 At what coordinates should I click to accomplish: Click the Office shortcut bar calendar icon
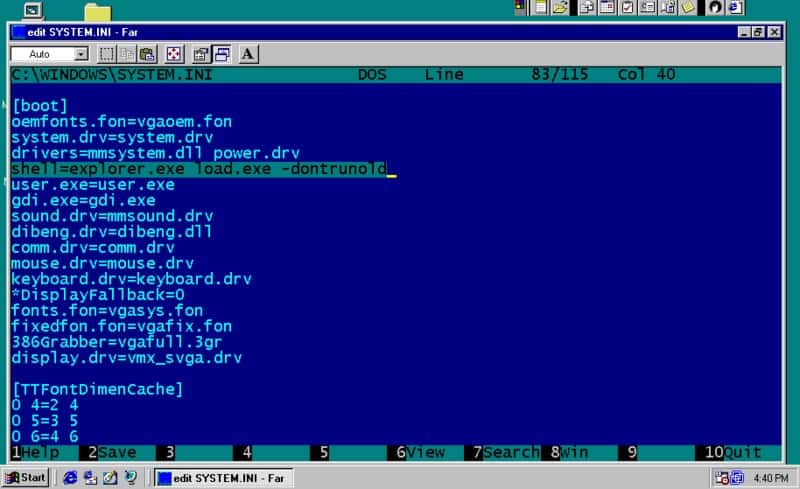608,7
